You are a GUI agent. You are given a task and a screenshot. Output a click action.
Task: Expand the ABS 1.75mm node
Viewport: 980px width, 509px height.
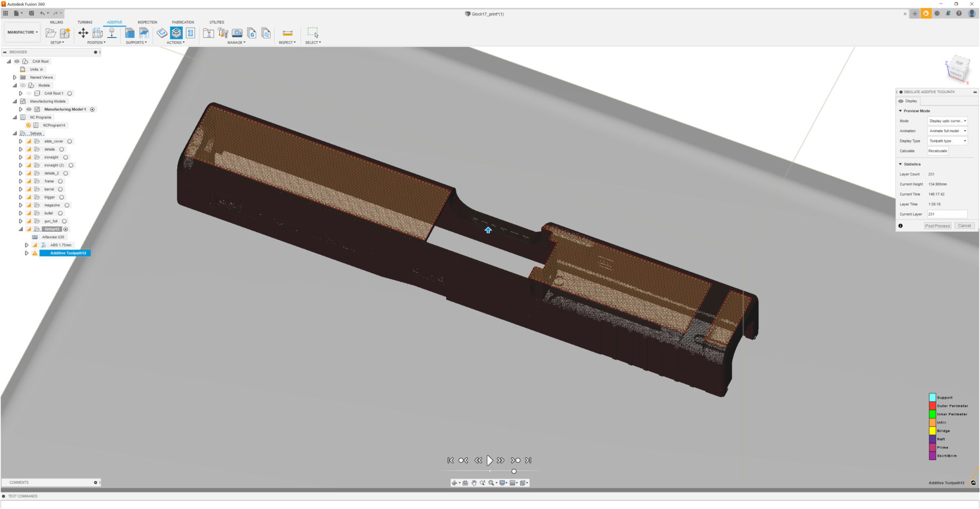point(27,245)
